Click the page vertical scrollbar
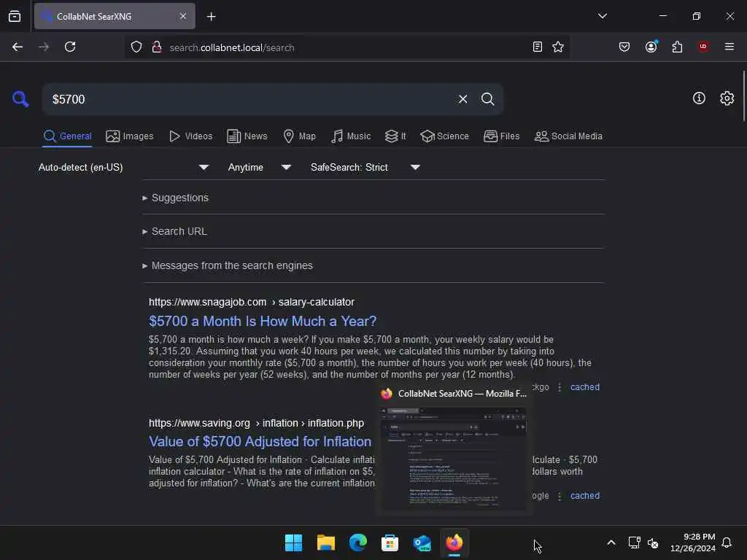 click(743, 96)
